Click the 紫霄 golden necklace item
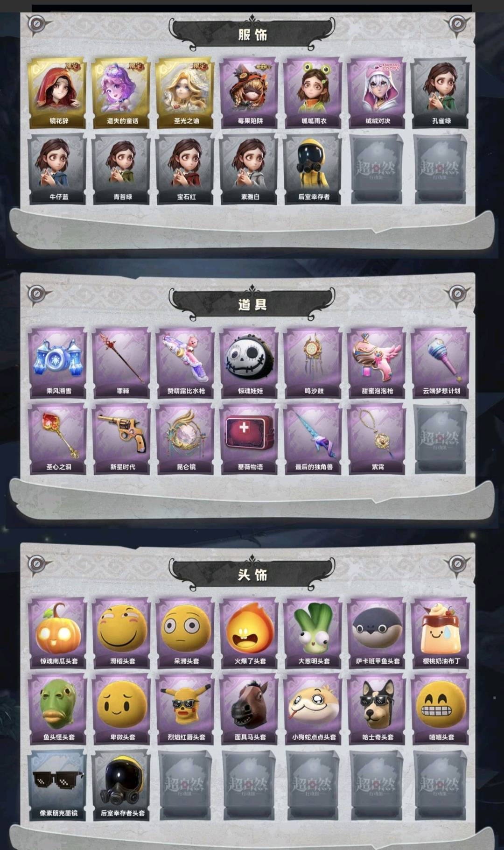 [377, 439]
